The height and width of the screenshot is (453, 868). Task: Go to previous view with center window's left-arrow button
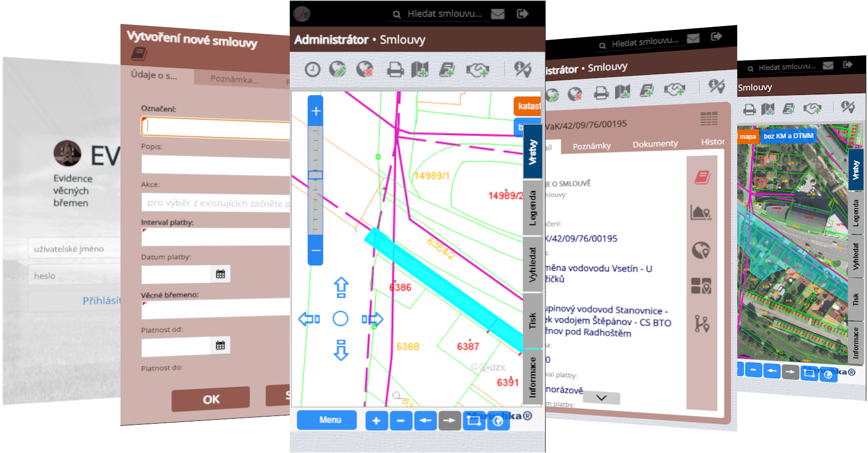425,420
